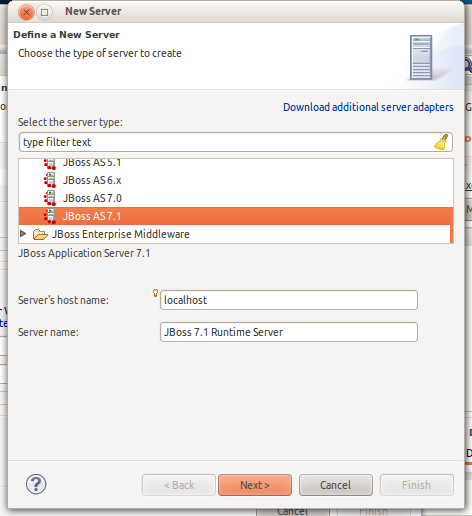Viewport: 472px width, 516px height.
Task: Close the New Server dialog window
Action: click(26, 13)
